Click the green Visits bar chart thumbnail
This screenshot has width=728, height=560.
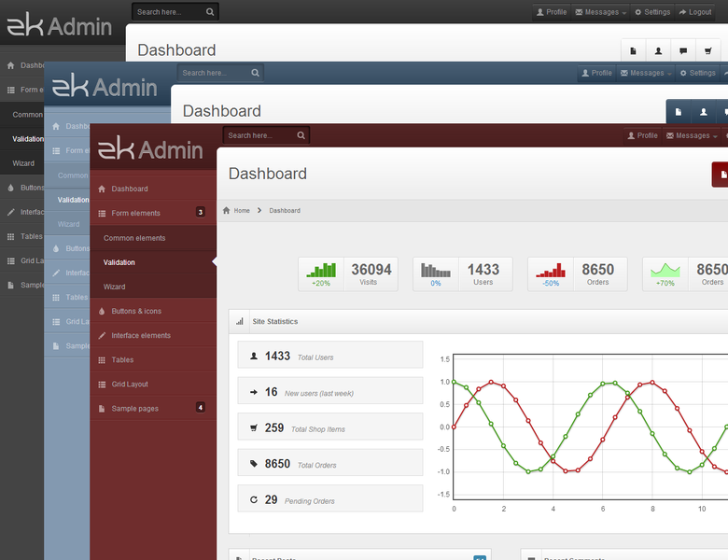coord(321,270)
